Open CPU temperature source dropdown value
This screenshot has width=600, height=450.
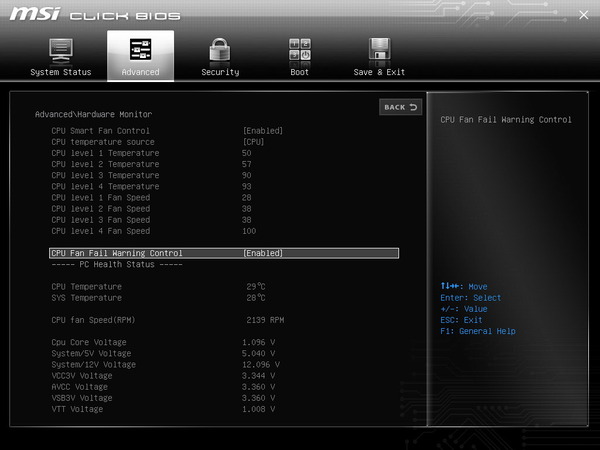(x=254, y=142)
